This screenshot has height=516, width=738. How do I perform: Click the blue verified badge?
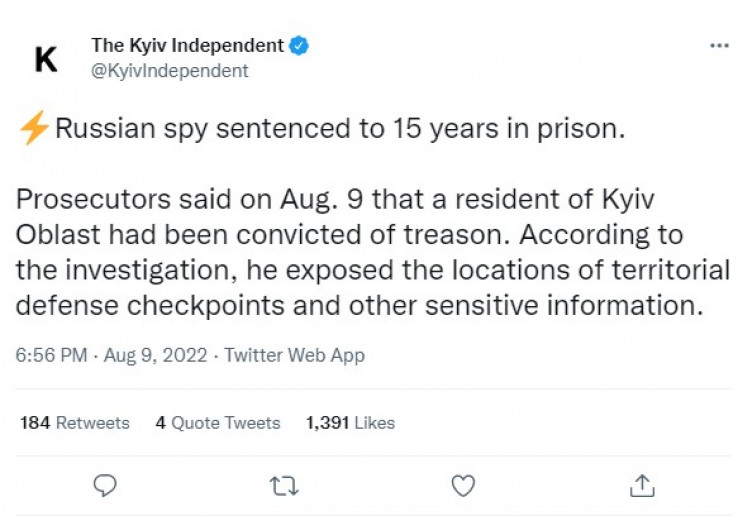point(299,46)
